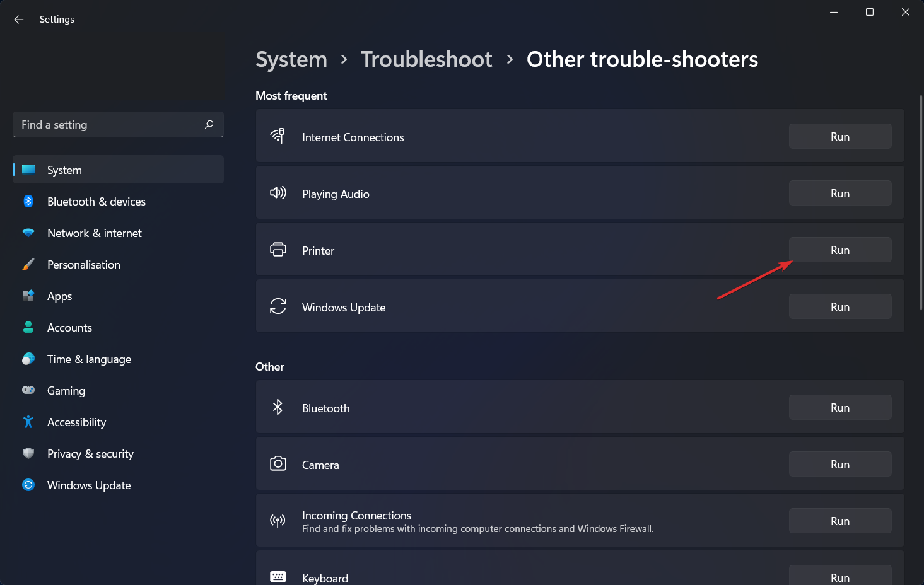Select Apps in the sidebar

coord(118,296)
